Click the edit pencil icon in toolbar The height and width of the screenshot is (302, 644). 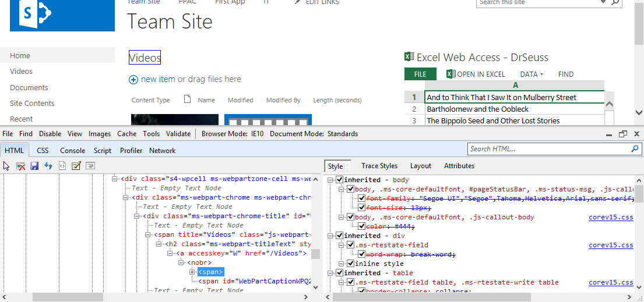click(76, 166)
